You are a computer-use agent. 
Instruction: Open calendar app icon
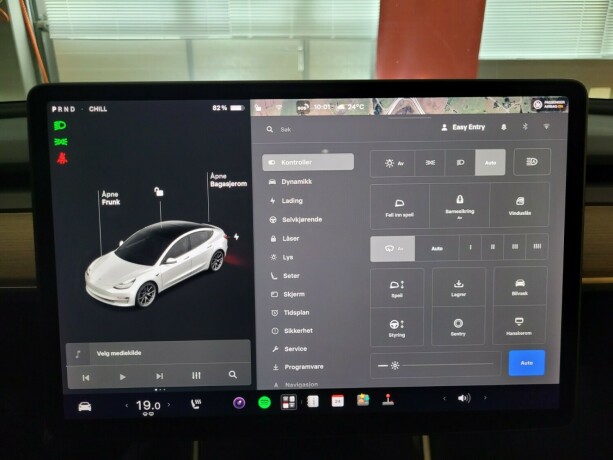tap(338, 401)
